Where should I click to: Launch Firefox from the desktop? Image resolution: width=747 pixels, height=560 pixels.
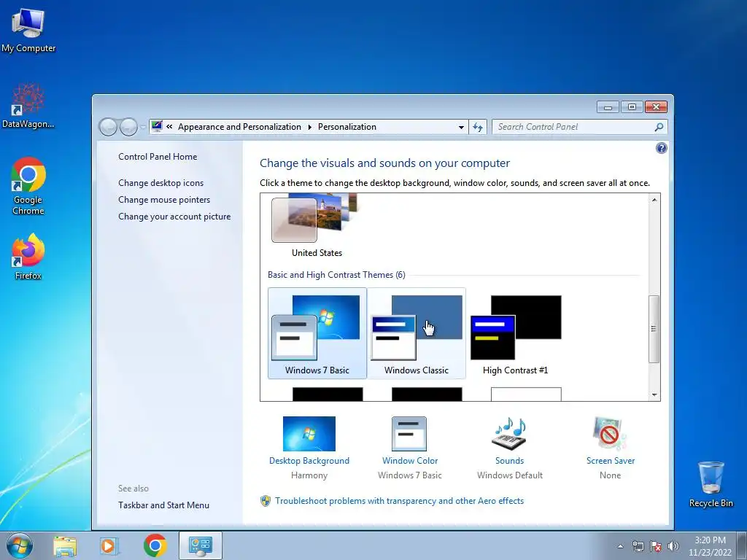(28, 256)
